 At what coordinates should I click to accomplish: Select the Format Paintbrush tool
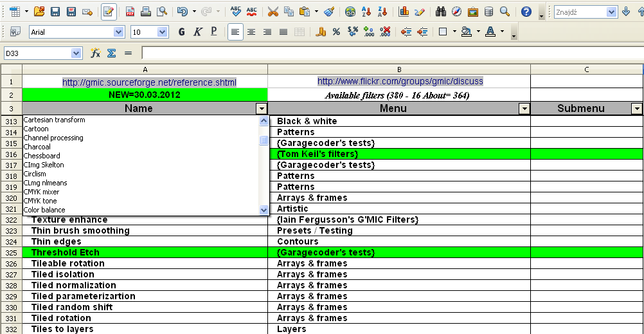pos(329,12)
